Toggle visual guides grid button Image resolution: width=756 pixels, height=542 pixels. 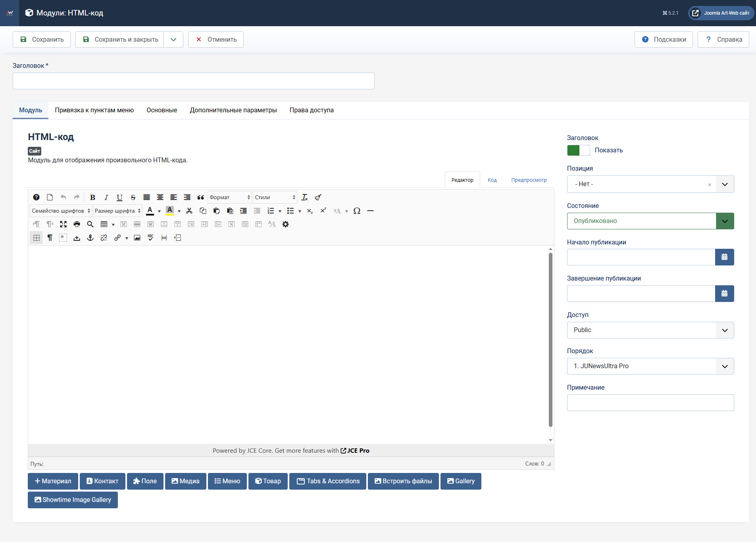36,238
